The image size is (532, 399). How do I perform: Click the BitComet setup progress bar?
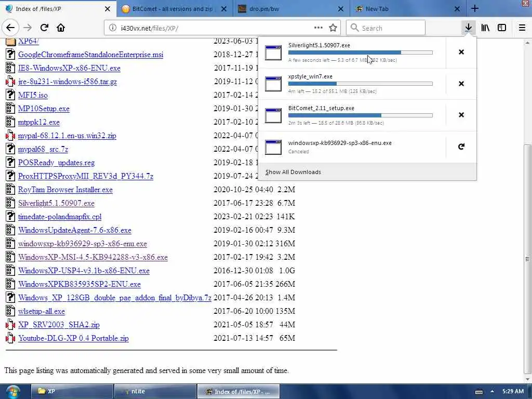(x=361, y=115)
